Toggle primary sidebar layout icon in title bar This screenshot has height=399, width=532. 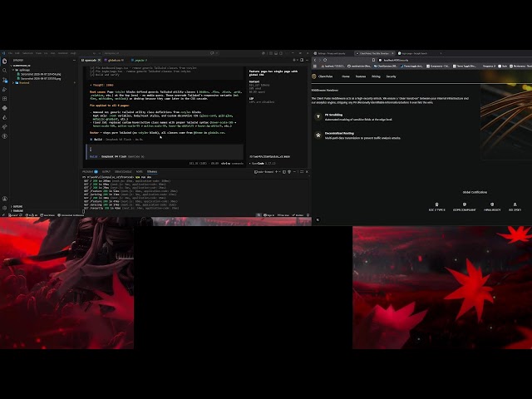pyautogui.click(x=271, y=53)
